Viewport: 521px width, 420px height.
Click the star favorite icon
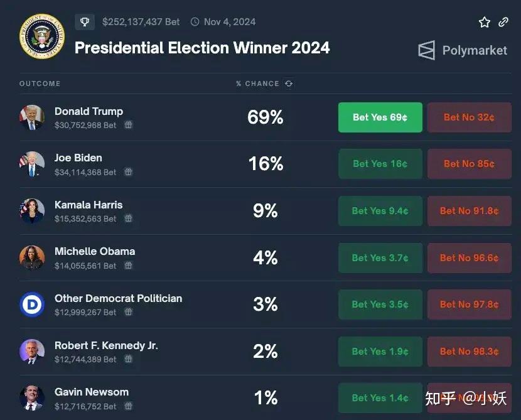click(485, 22)
